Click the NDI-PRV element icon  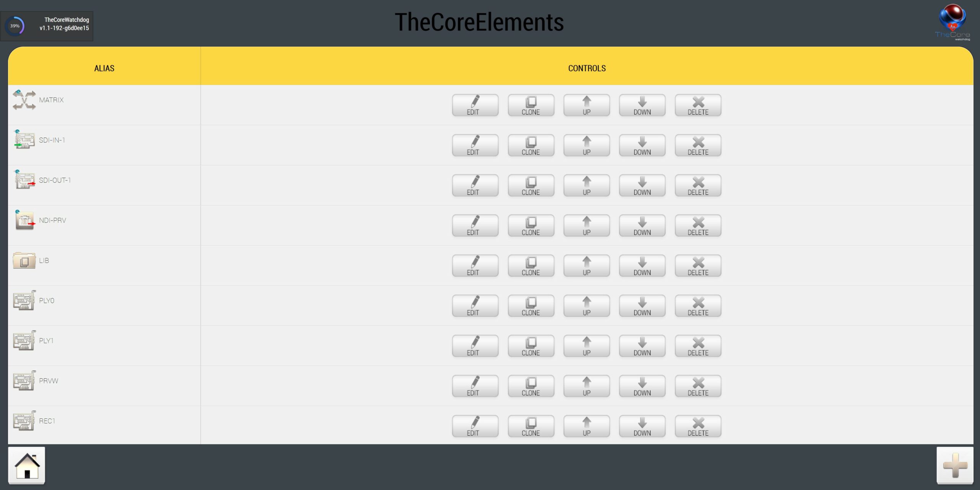click(x=25, y=220)
